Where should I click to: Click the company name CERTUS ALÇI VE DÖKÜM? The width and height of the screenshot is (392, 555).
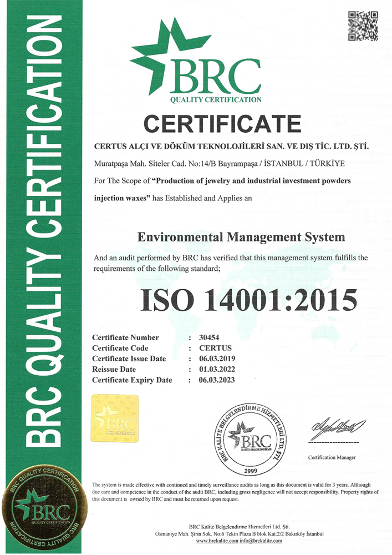(x=232, y=147)
